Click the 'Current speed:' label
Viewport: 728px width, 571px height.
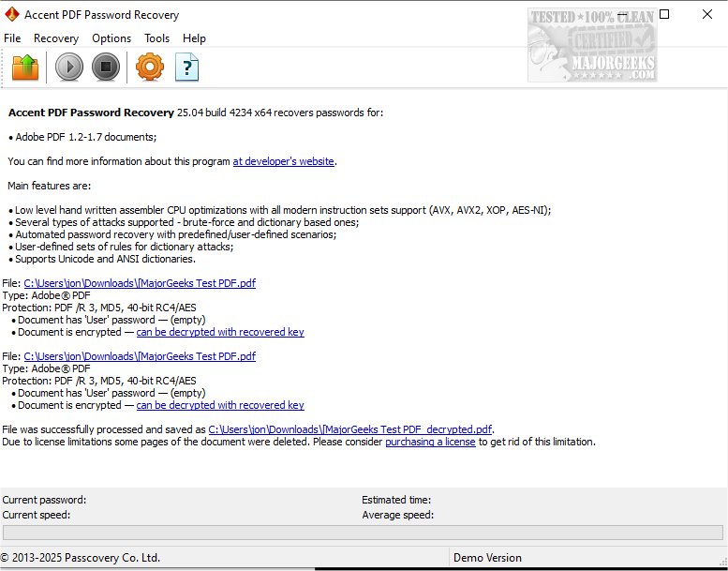37,515
